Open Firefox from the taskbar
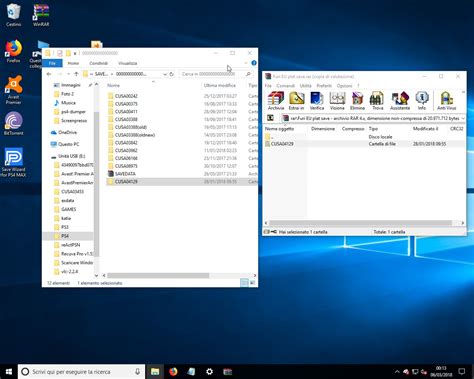 coord(173,371)
